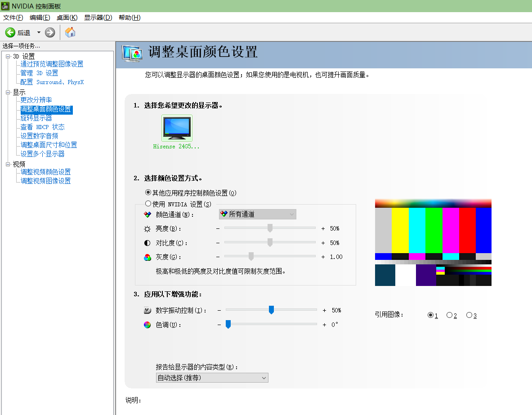Viewport: 532px width, 415px height.
Task: Open 'Set up digital audio' item
Action: pos(39,136)
